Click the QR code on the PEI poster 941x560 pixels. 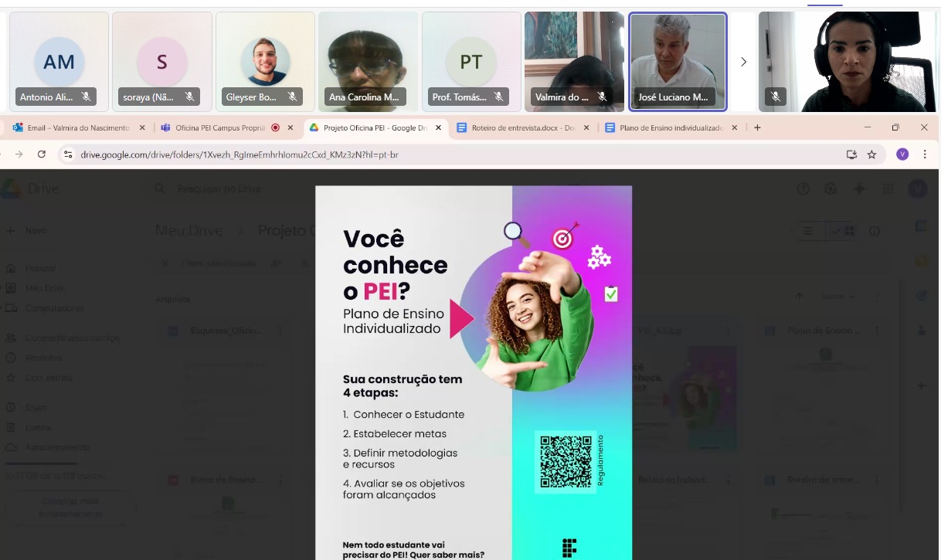pyautogui.click(x=566, y=461)
